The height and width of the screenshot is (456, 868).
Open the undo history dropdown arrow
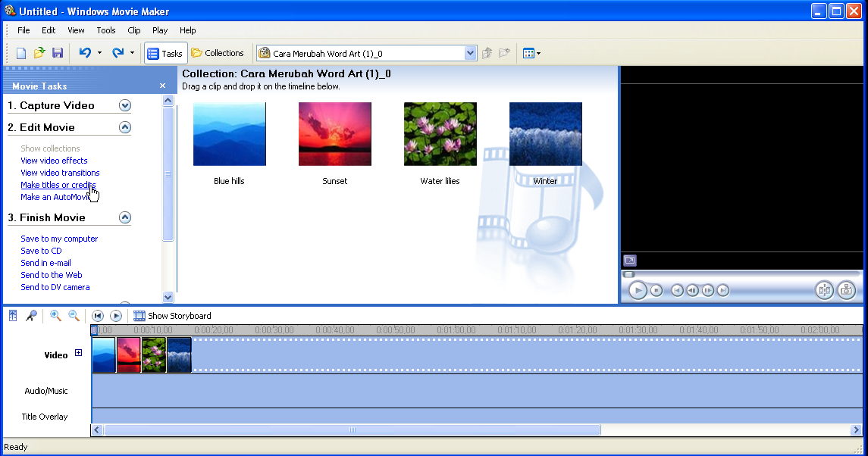coord(99,53)
